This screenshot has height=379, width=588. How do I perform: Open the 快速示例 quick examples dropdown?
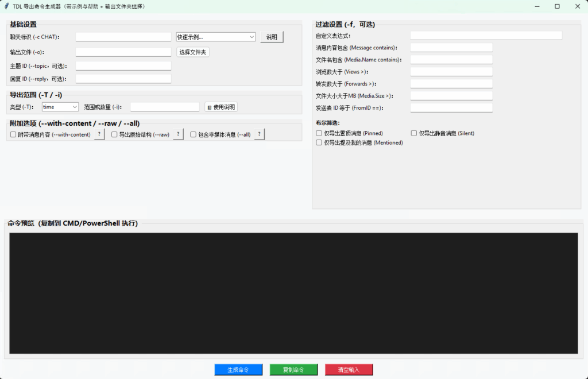click(x=215, y=37)
